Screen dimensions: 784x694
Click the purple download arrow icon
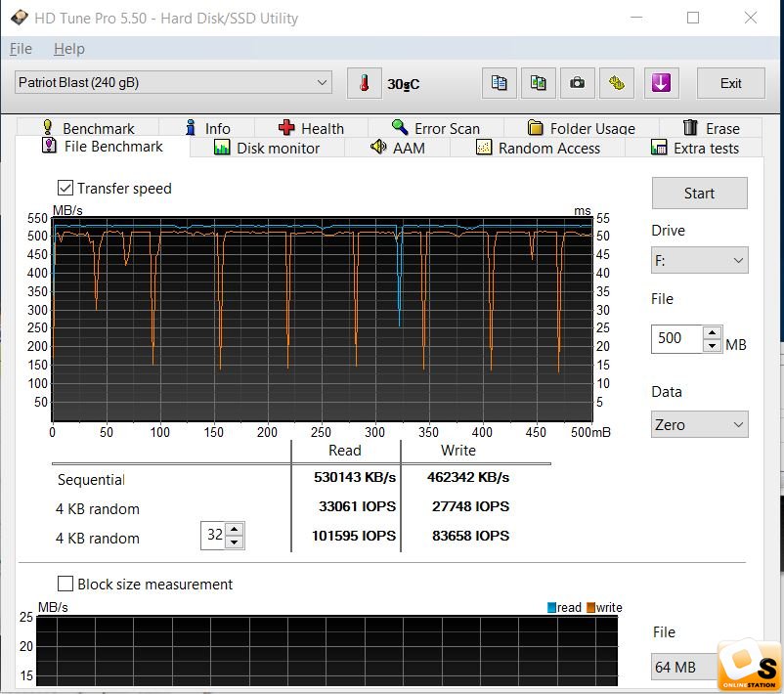(661, 83)
